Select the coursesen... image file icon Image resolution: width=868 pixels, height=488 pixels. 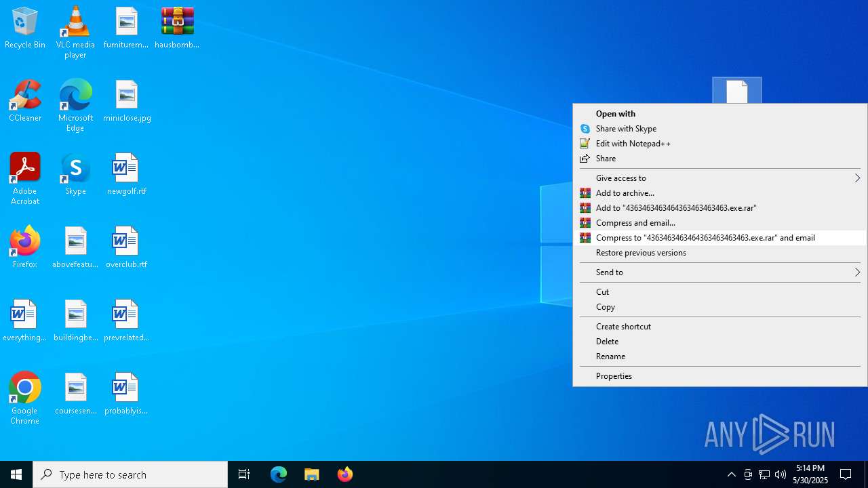click(75, 394)
